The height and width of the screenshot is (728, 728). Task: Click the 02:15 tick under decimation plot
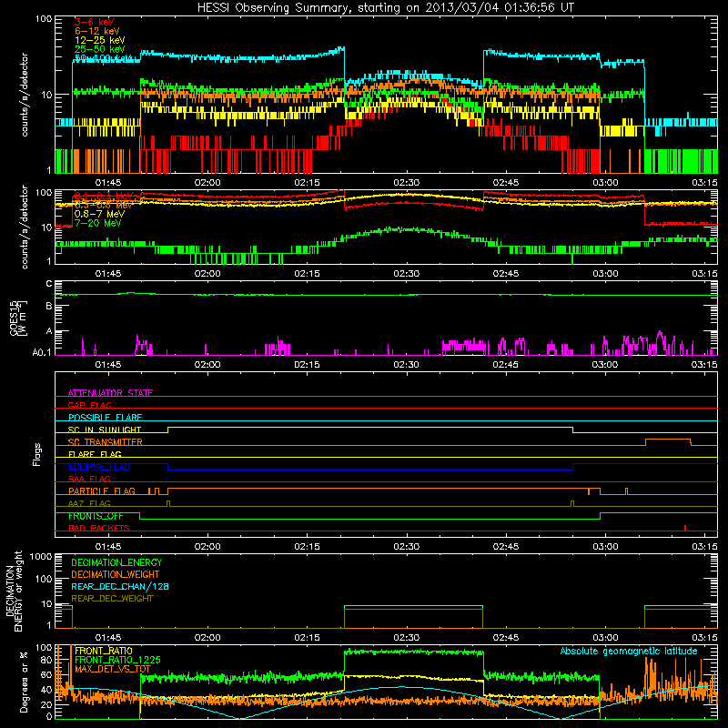307,638
